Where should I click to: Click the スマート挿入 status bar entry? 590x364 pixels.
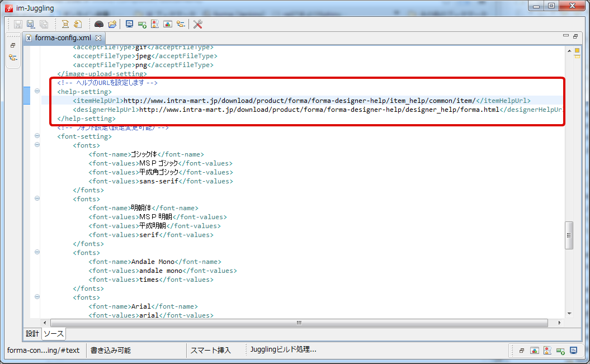pyautogui.click(x=211, y=351)
